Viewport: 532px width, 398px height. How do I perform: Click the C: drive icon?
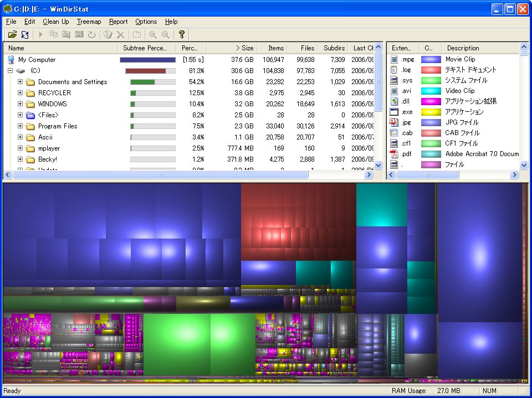[x=21, y=71]
